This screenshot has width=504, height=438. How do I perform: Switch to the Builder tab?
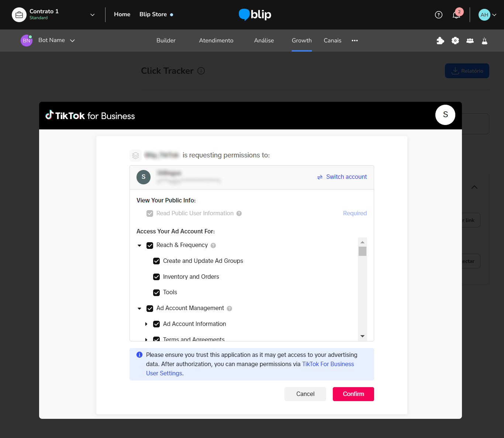point(166,41)
